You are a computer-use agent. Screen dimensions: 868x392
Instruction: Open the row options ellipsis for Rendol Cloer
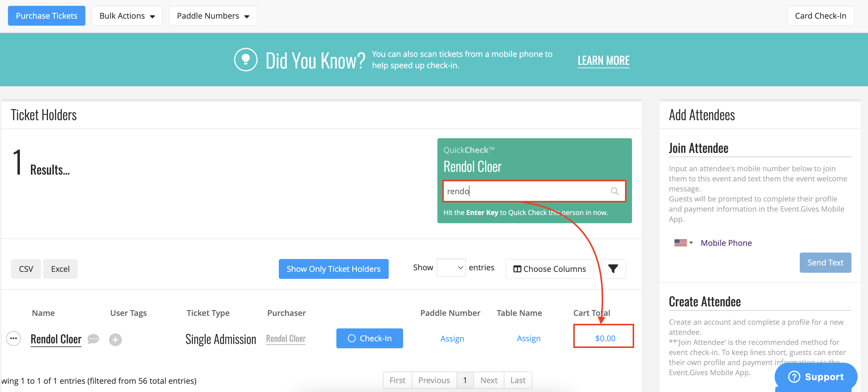click(x=13, y=338)
